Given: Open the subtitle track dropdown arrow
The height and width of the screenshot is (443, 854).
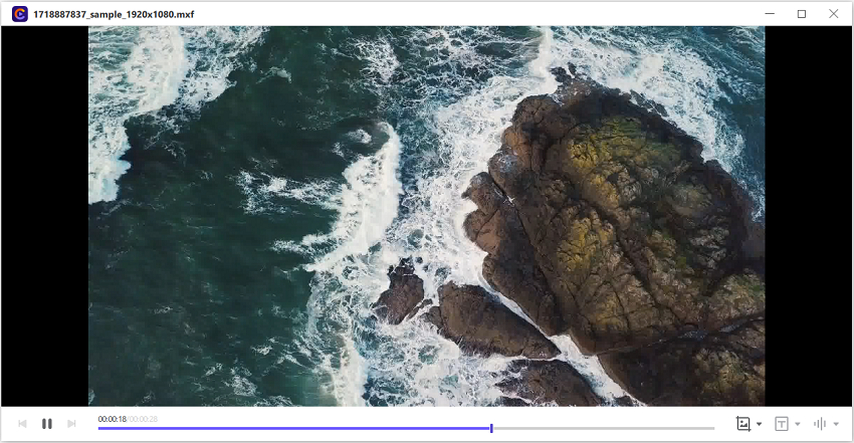Looking at the screenshot, I should point(798,424).
